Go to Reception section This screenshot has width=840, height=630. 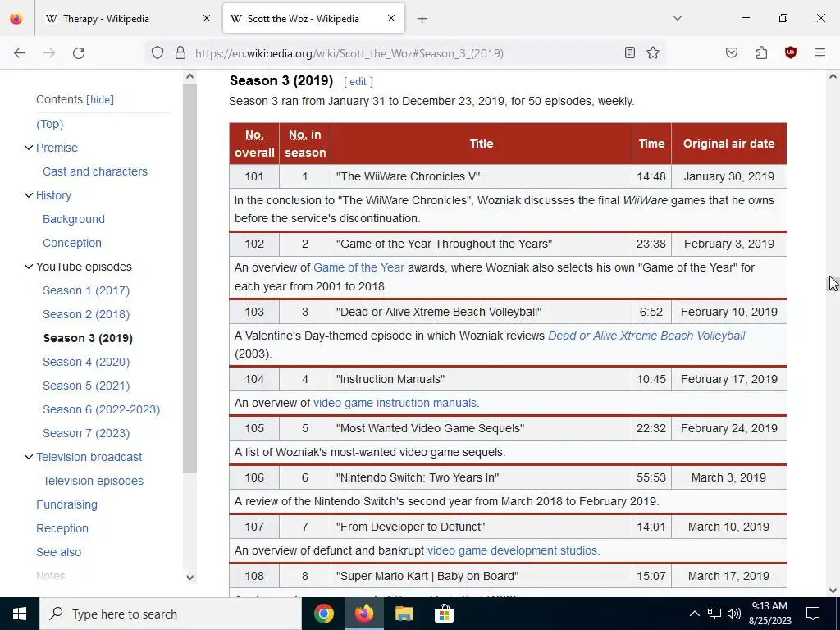click(x=62, y=528)
